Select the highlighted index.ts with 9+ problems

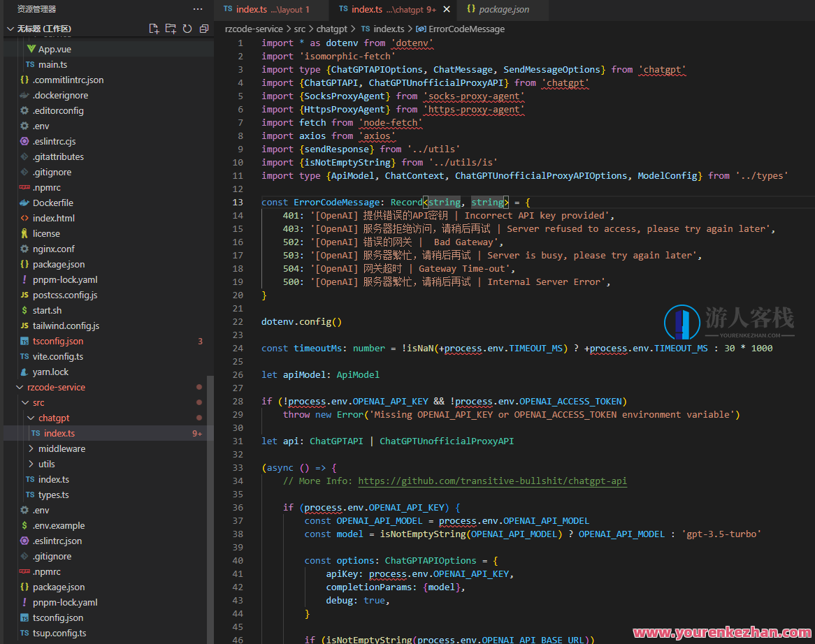[108, 433]
